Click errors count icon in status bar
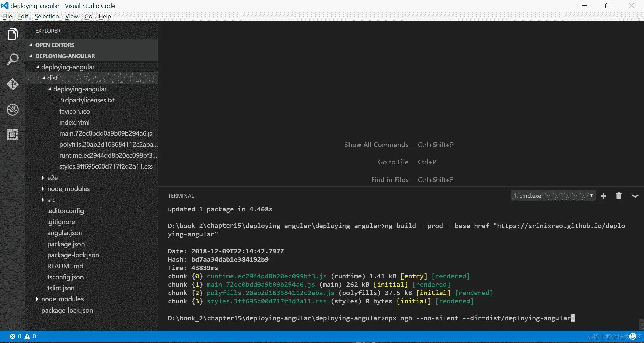The width and height of the screenshot is (644, 343). point(13,336)
